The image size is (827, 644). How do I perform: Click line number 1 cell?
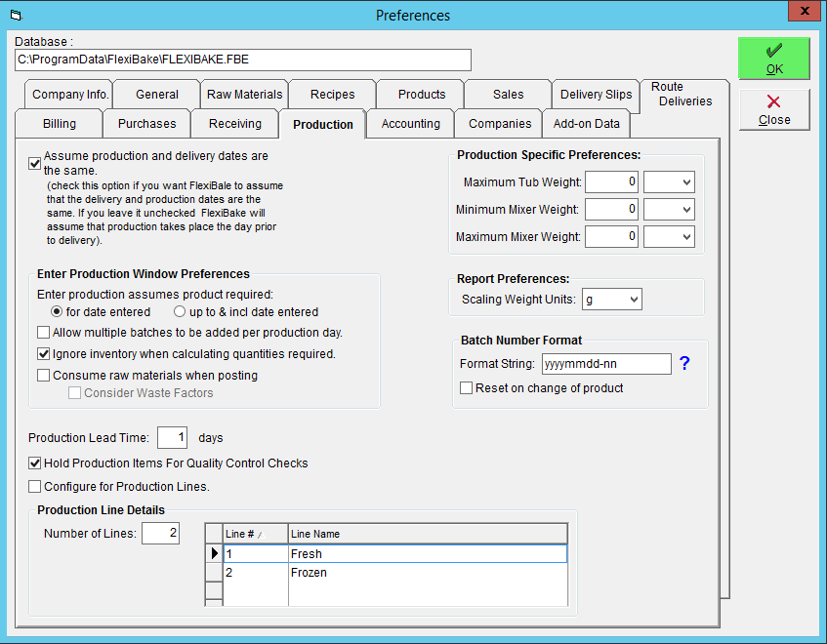tap(256, 554)
